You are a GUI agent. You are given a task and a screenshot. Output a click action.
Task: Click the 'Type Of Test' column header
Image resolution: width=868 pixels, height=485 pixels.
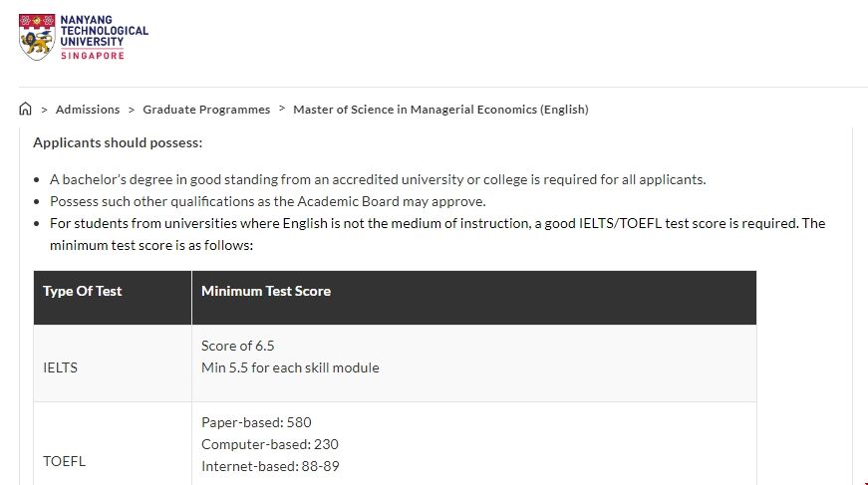click(82, 292)
